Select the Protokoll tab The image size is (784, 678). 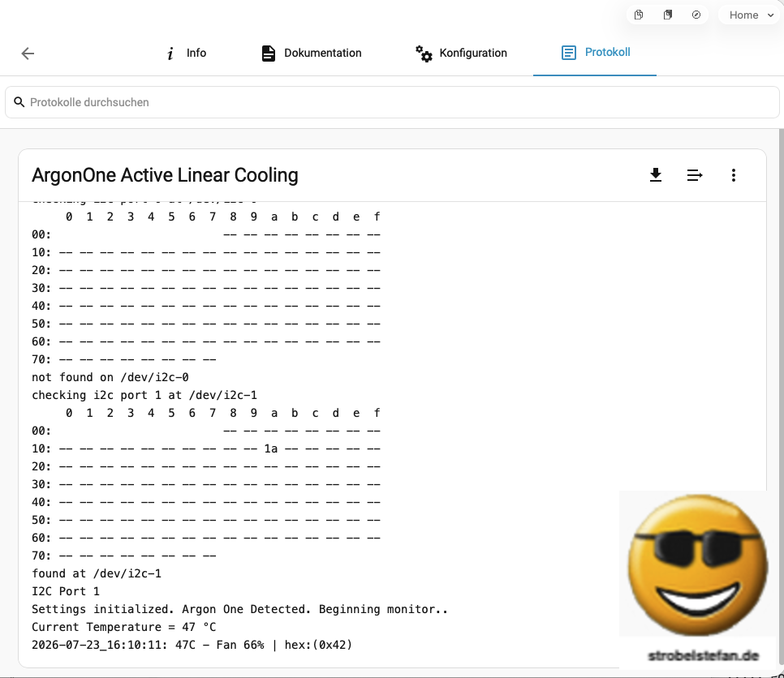[x=595, y=53]
